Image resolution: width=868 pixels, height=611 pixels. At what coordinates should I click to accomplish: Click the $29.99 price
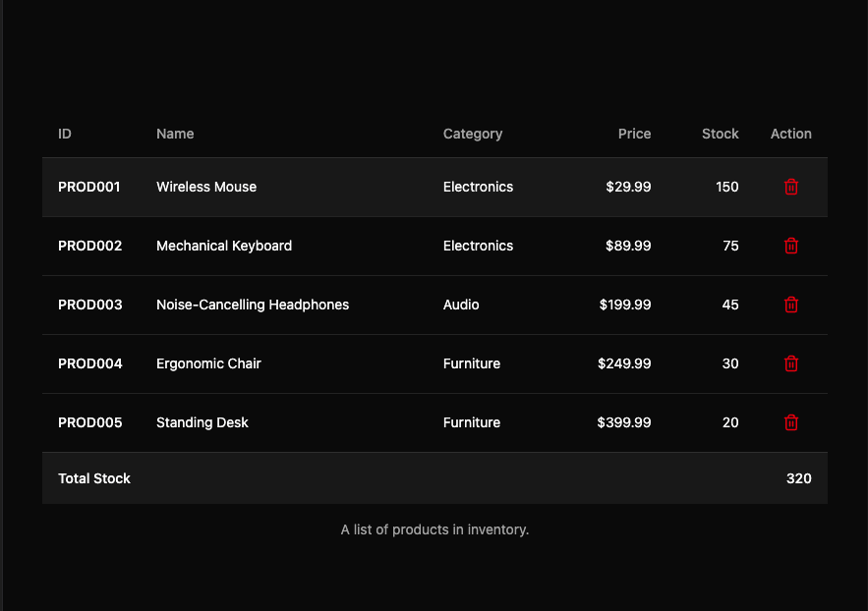[x=628, y=187]
